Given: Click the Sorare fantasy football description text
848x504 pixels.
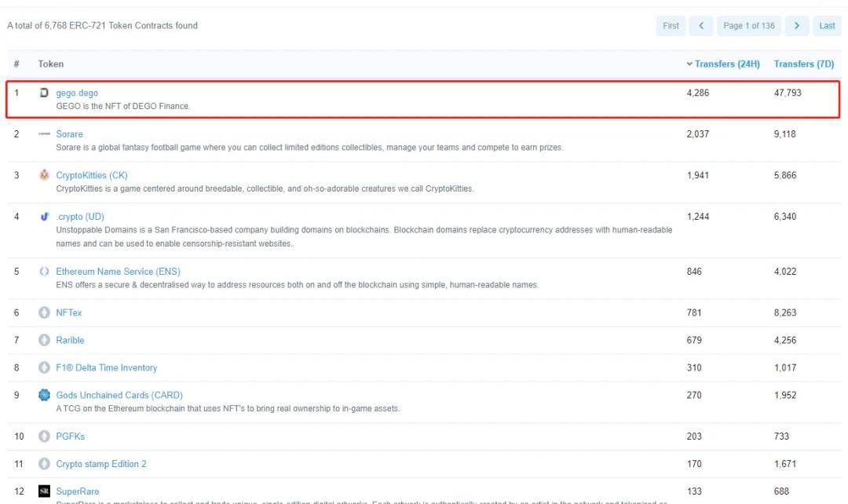Looking at the screenshot, I should click(x=309, y=148).
